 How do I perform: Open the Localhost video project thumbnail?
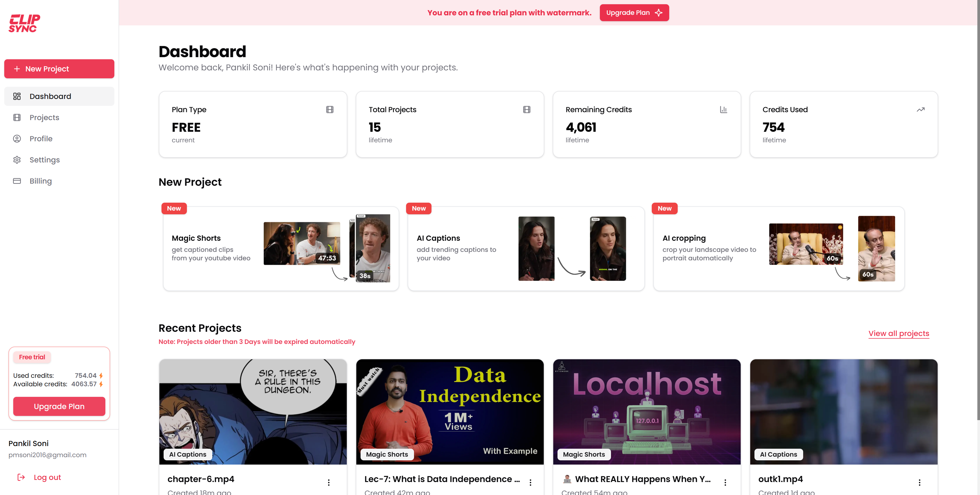pyautogui.click(x=646, y=411)
